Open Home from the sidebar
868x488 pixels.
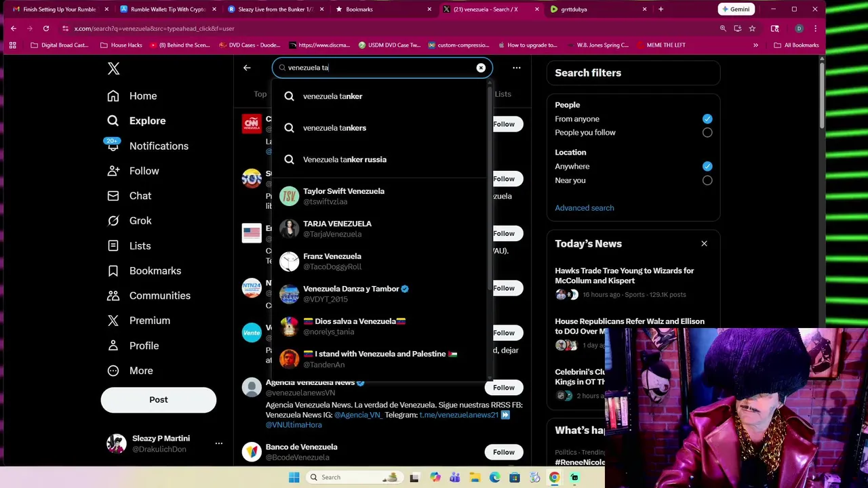click(132, 96)
